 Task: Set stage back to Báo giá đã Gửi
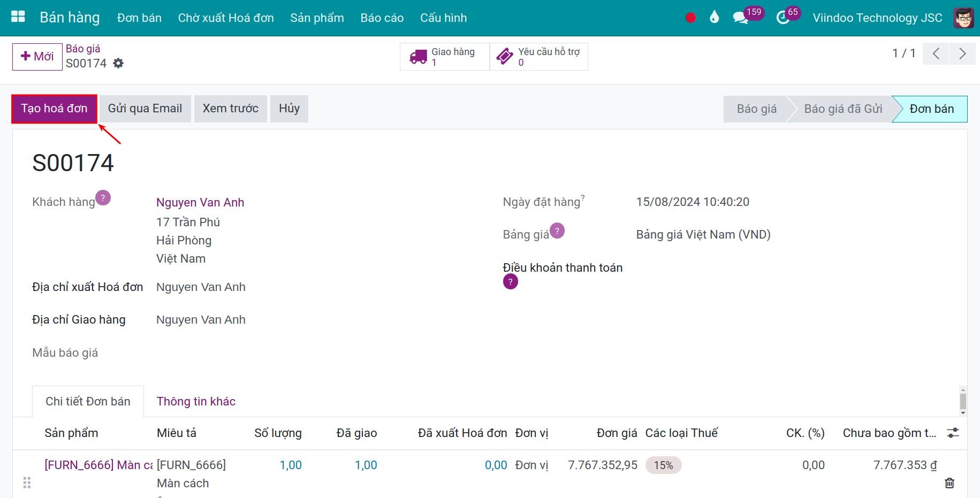click(844, 109)
